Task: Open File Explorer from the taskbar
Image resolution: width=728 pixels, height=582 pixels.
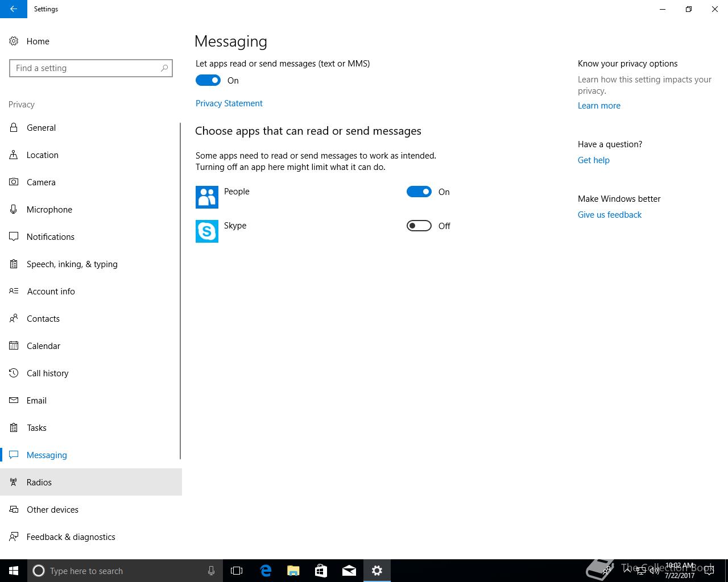Action: (293, 571)
